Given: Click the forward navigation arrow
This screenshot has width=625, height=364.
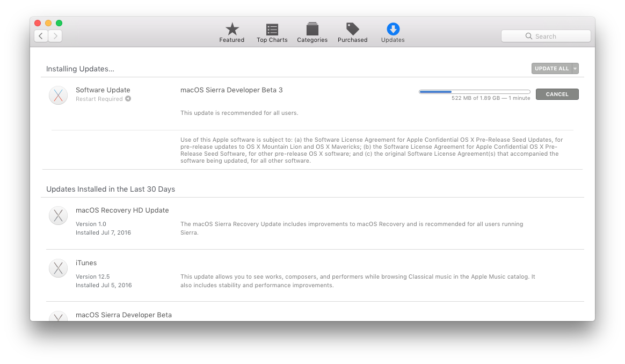Looking at the screenshot, I should pyautogui.click(x=55, y=36).
